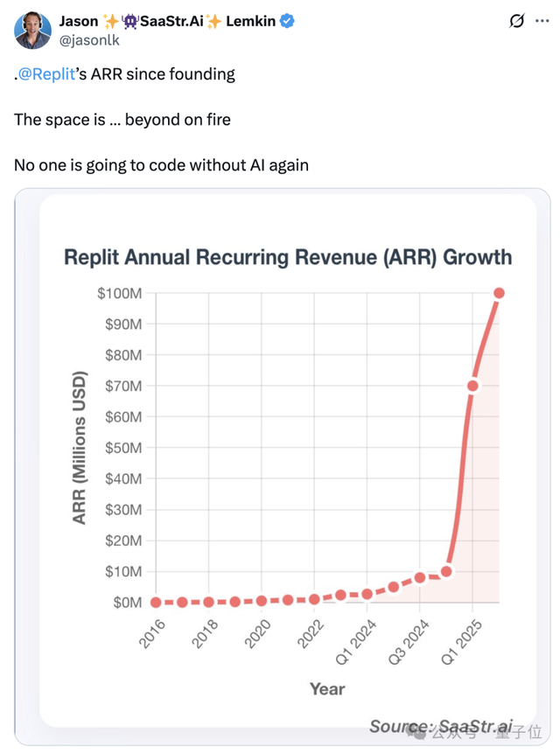Click the $100M top data point
560x754 pixels.
500,293
